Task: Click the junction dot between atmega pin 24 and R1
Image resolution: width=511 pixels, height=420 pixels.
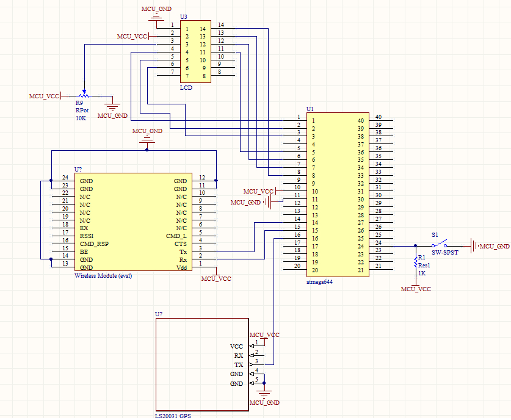Action: (416, 246)
